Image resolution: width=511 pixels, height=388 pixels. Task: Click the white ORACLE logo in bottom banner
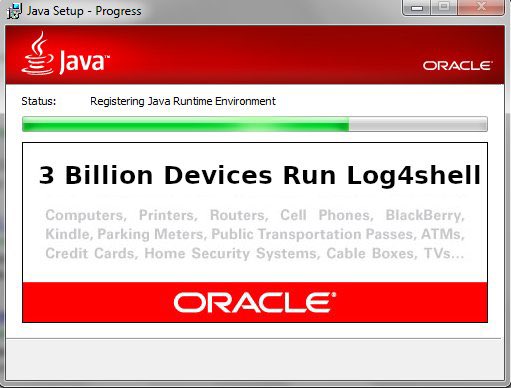[255, 302]
